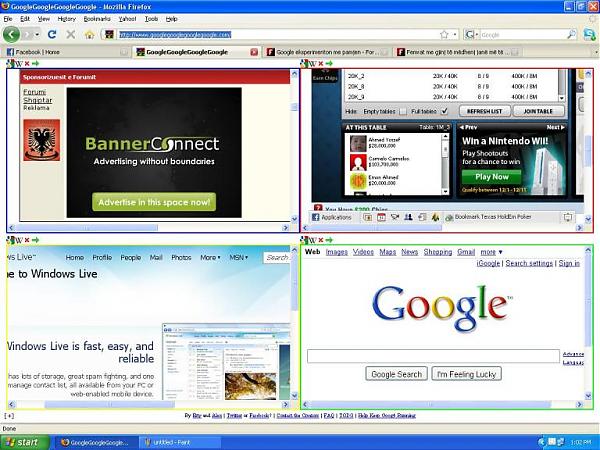Open the back/forward history dropdown arrow

click(37, 34)
